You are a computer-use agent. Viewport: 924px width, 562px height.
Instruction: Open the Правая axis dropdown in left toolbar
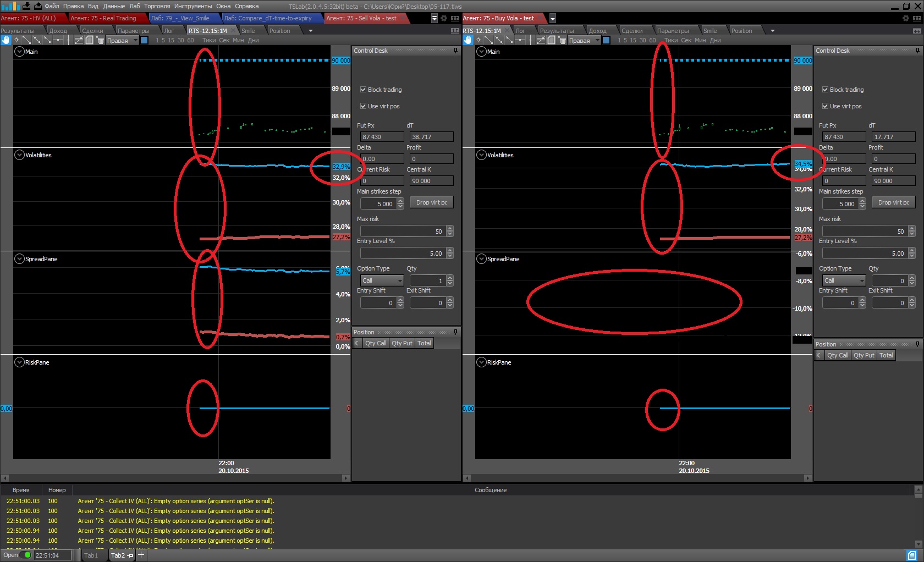coord(122,40)
